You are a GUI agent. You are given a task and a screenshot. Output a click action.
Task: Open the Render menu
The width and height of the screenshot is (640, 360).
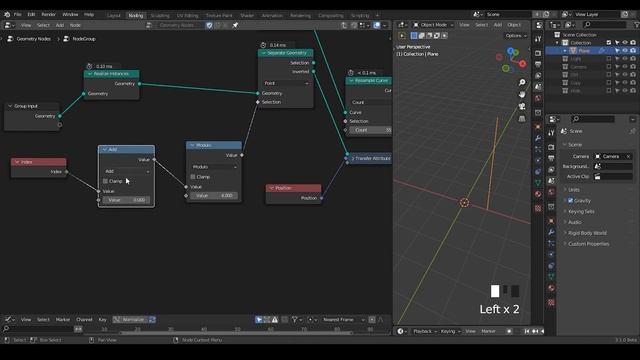point(49,14)
